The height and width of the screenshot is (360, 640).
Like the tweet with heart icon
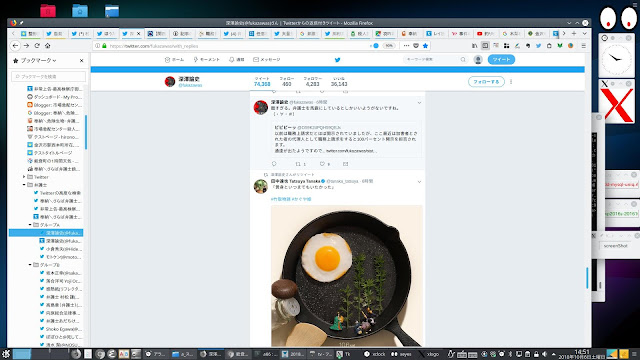coord(322,164)
